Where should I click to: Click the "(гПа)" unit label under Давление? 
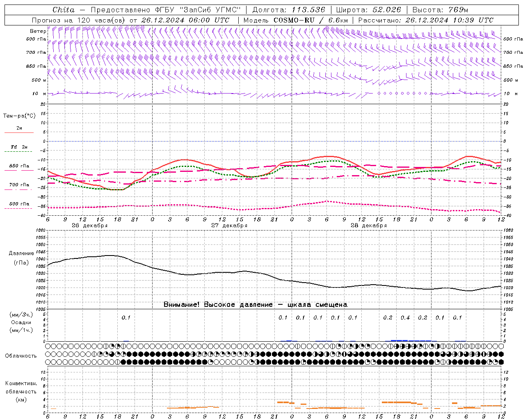(x=21, y=262)
